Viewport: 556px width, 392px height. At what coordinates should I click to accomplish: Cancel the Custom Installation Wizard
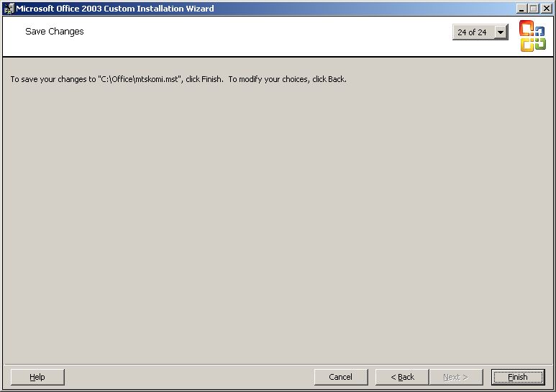340,377
